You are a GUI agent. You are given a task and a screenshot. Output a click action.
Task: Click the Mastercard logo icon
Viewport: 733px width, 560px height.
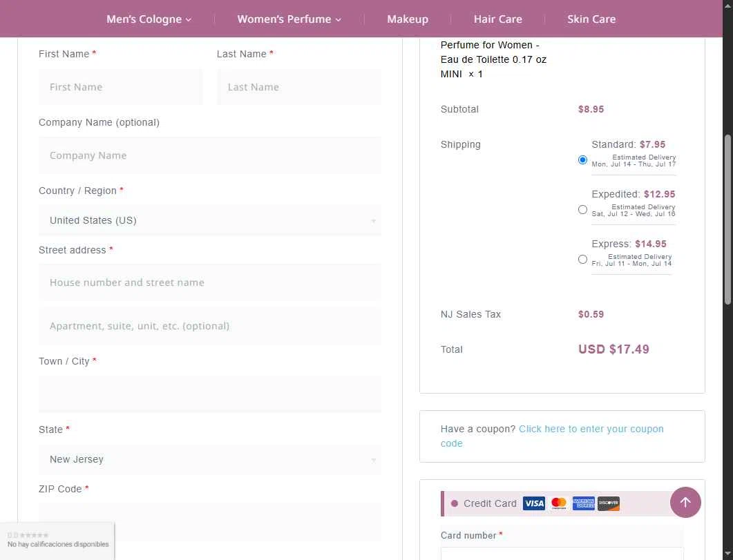pos(559,503)
